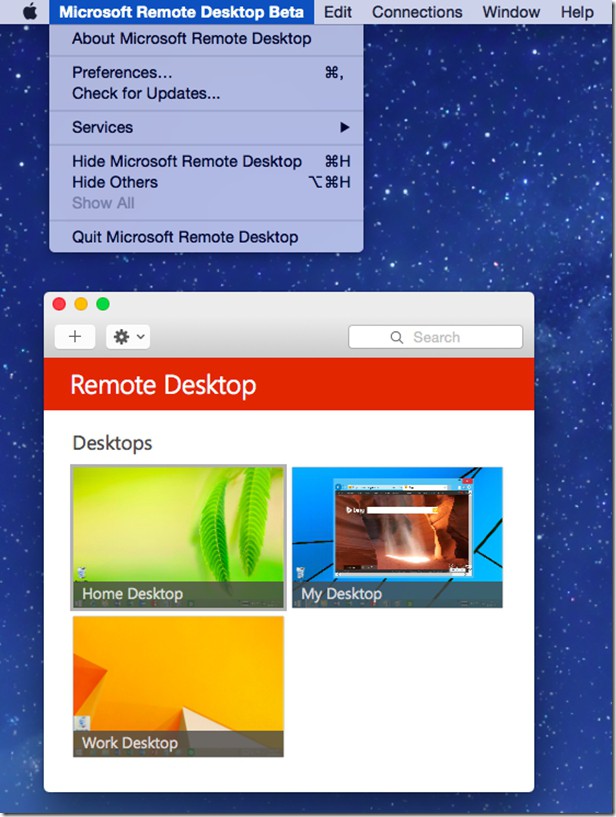Choose Hide Others
616x817 pixels.
click(206, 182)
